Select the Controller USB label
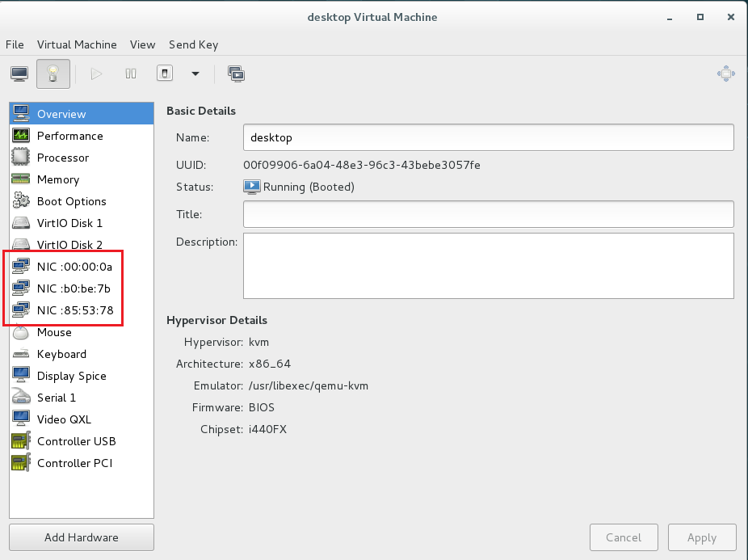This screenshot has height=560, width=748. [76, 441]
